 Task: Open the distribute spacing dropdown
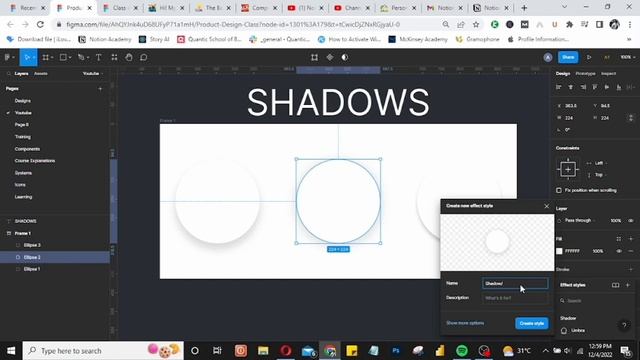click(631, 87)
